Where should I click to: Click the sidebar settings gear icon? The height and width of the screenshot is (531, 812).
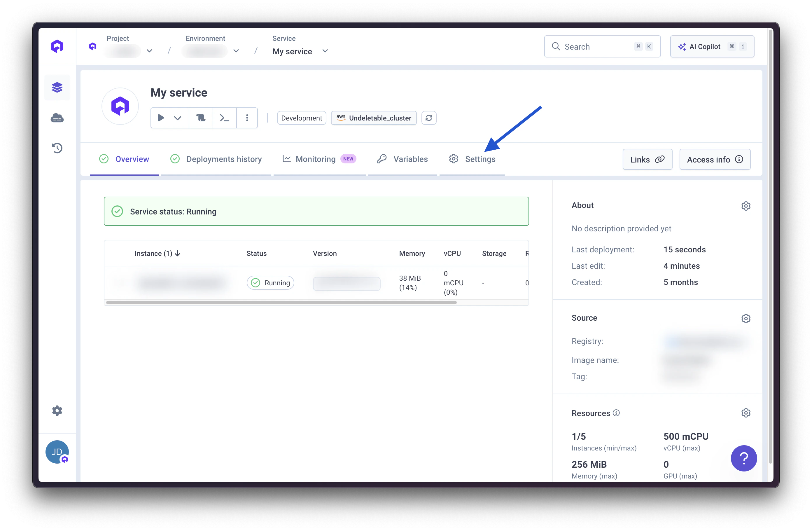tap(57, 411)
